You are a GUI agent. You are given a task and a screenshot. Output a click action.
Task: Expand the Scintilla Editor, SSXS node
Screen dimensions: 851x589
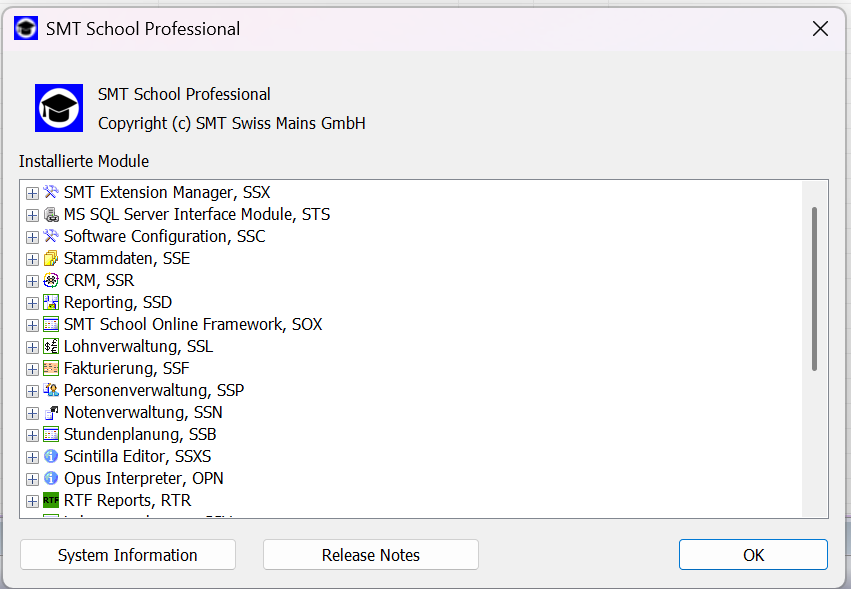(x=32, y=457)
